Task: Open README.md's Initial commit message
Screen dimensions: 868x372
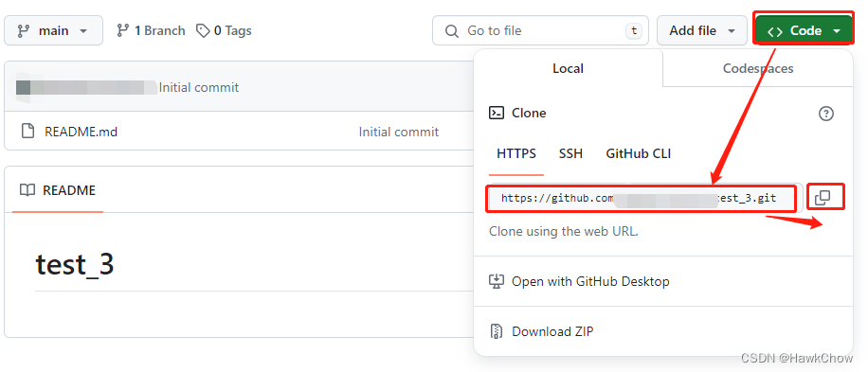Action: coord(399,133)
